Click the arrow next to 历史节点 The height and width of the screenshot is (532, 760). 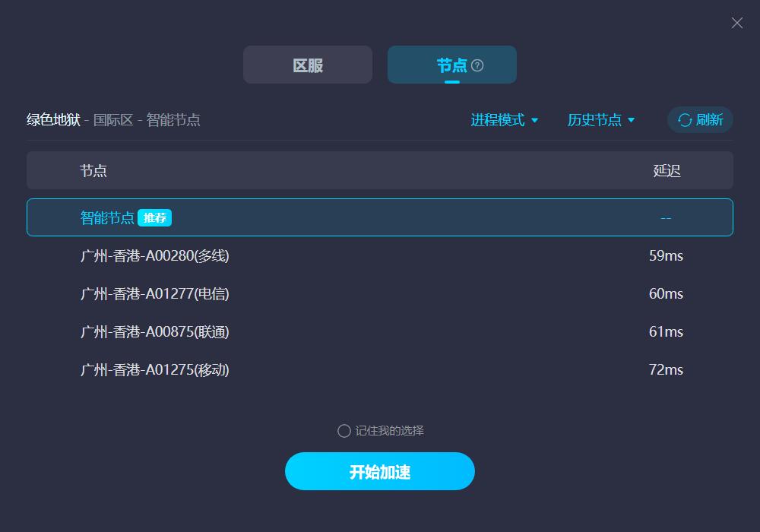pyautogui.click(x=631, y=120)
